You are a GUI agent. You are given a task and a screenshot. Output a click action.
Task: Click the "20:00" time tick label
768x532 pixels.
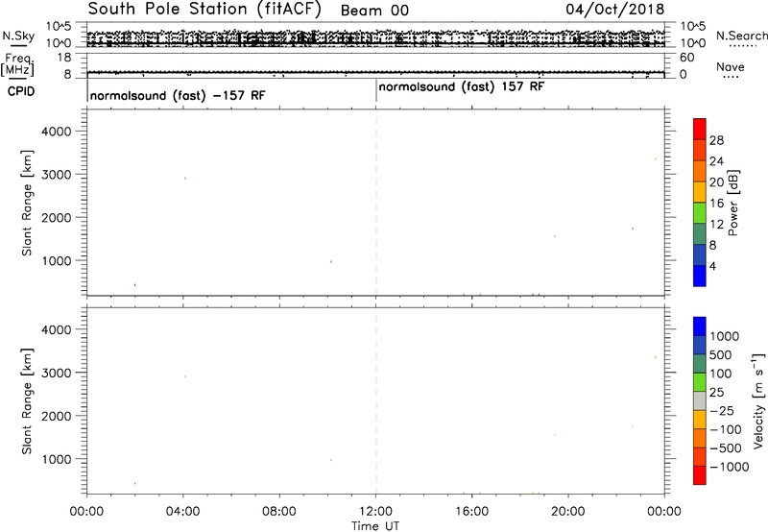568,512
